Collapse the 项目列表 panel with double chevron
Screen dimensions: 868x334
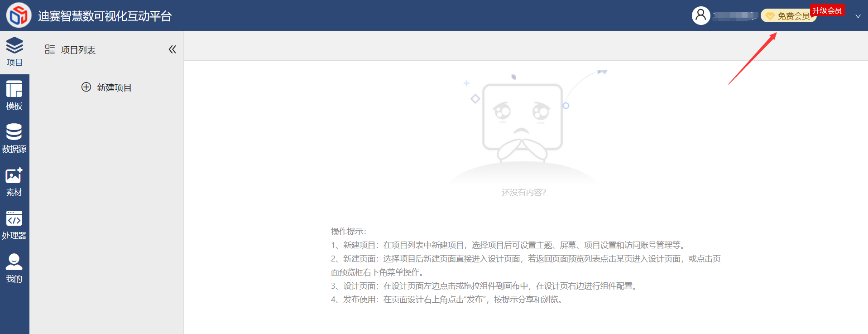(x=173, y=49)
